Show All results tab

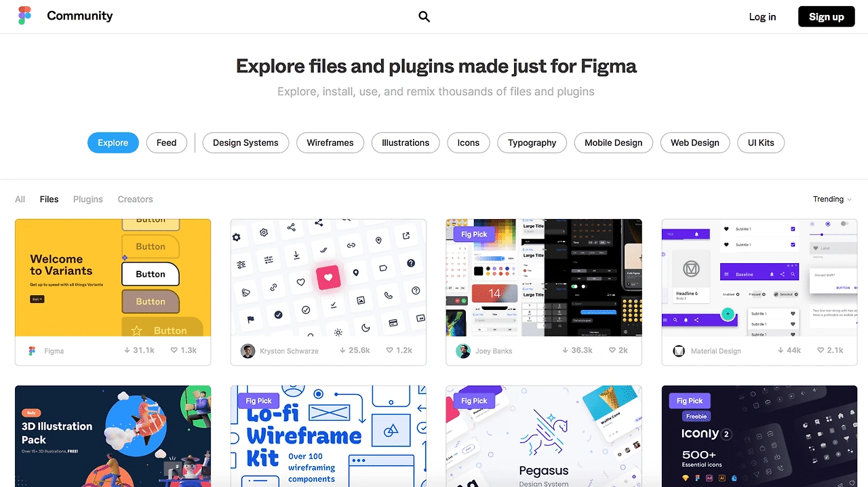click(20, 199)
